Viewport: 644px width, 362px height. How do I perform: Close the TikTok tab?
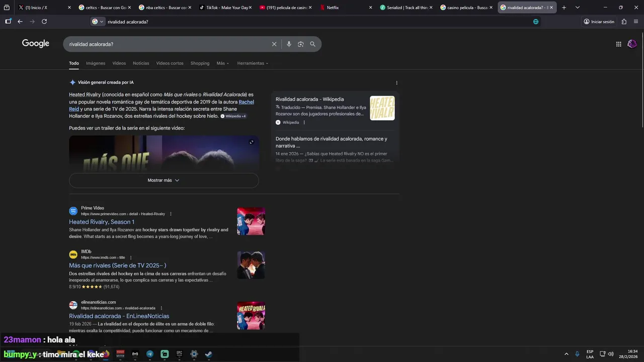tap(250, 8)
